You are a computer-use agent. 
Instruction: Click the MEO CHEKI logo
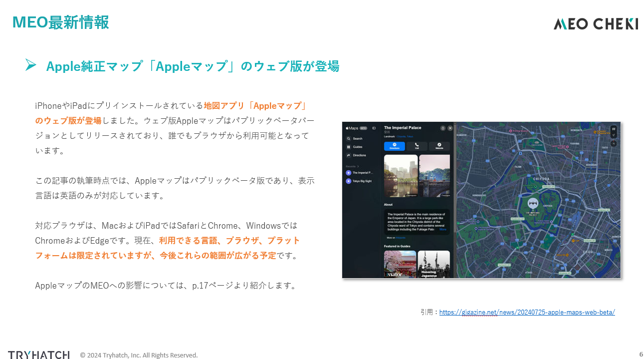click(x=596, y=23)
